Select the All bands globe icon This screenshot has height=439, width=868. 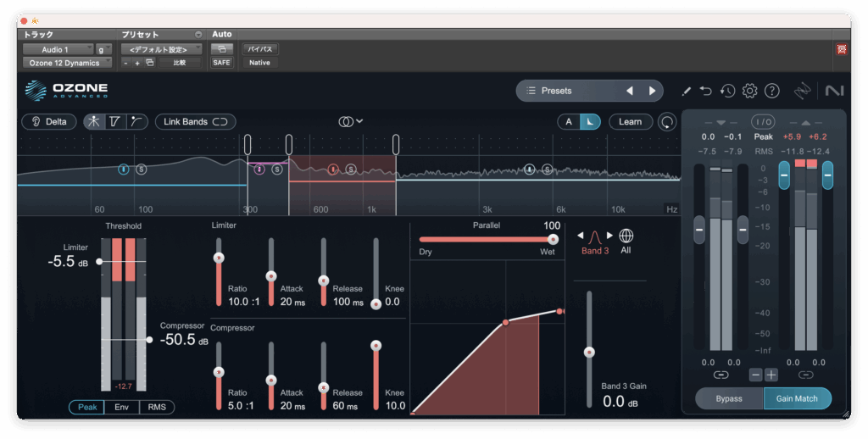coord(626,236)
